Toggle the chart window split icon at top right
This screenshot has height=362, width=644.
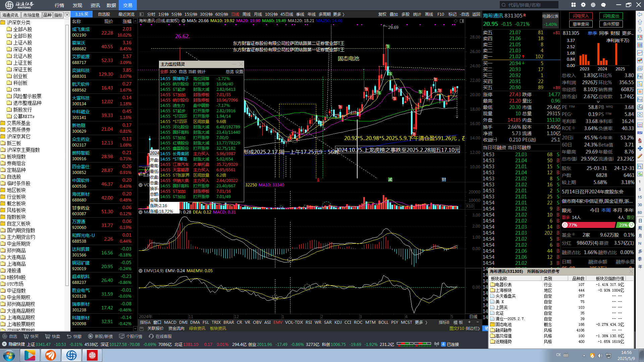click(x=462, y=21)
